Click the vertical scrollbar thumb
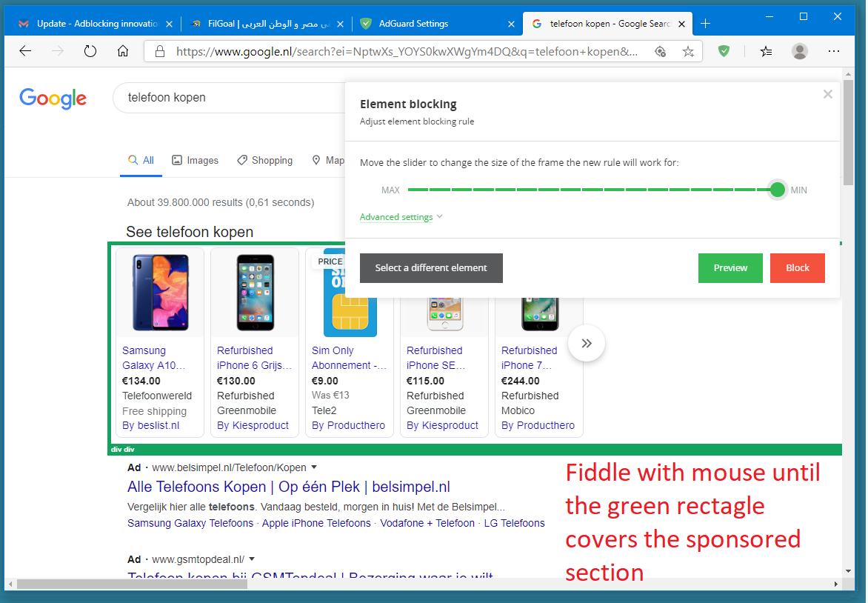Screen dimensions: 868x603 point(848,133)
